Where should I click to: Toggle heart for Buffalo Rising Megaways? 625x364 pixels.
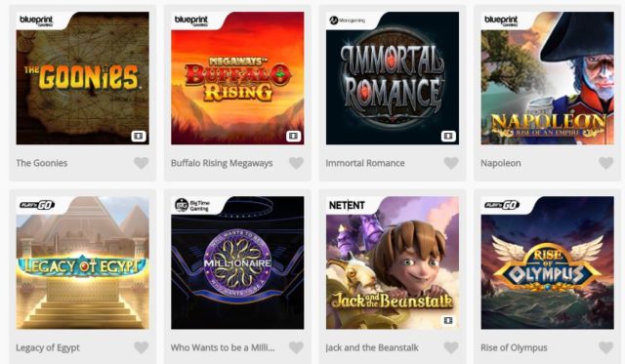(x=296, y=163)
